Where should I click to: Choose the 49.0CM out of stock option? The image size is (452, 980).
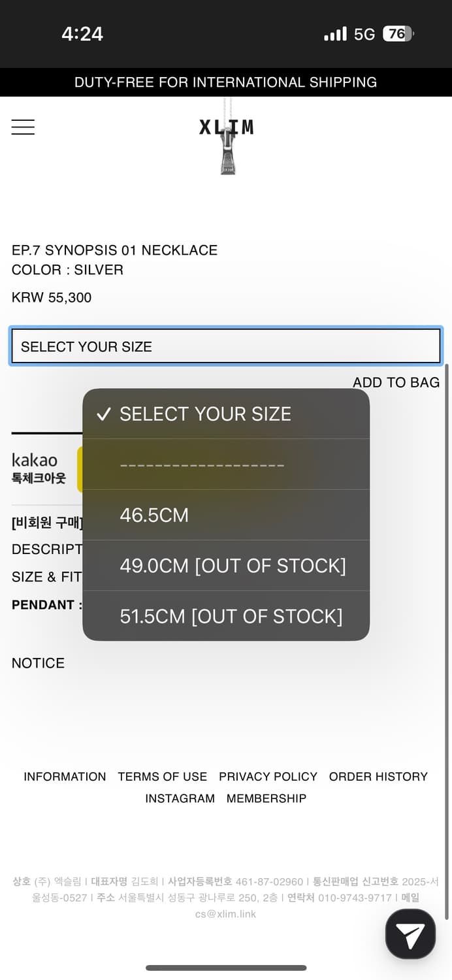tap(226, 566)
